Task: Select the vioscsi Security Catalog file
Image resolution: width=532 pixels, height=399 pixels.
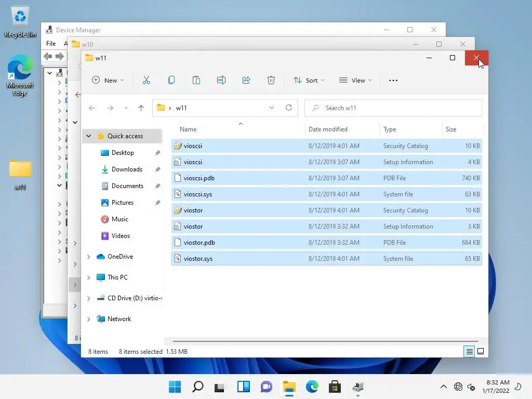Action: [x=326, y=146]
